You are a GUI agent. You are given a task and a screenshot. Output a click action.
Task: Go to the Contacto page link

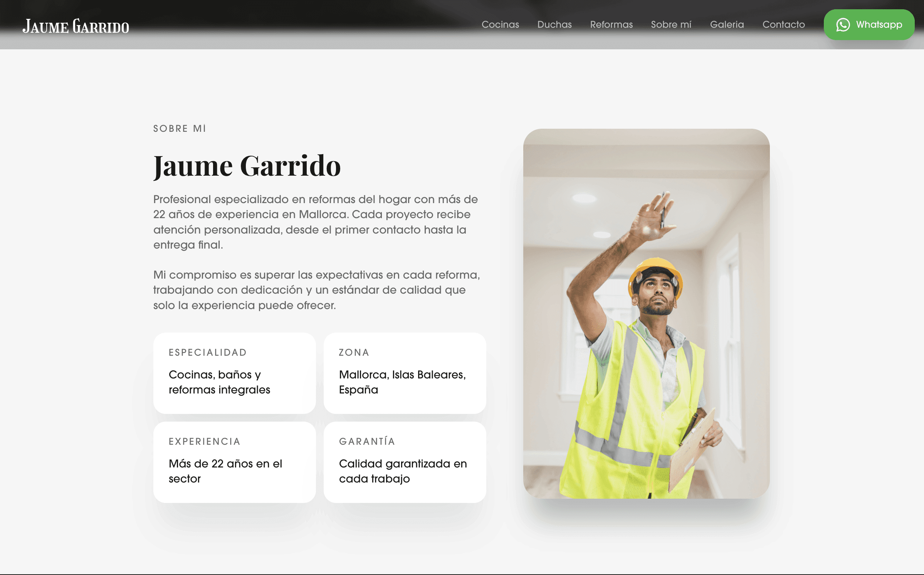[783, 25]
